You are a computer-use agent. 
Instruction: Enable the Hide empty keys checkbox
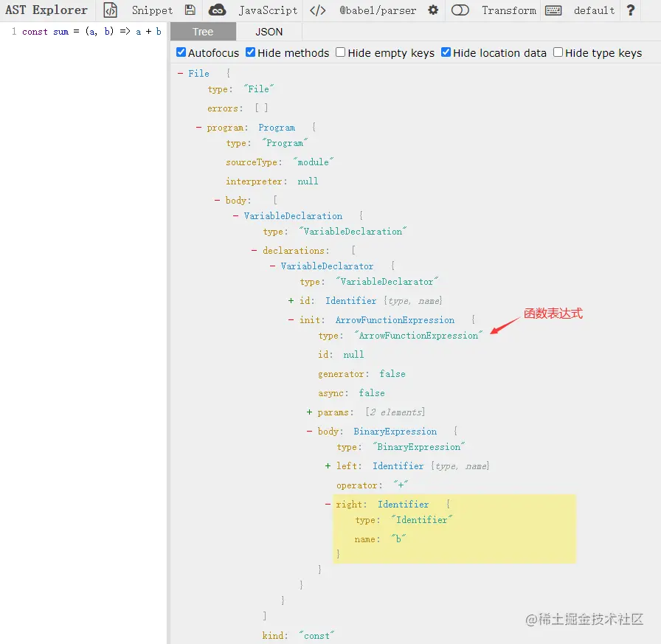coord(340,52)
